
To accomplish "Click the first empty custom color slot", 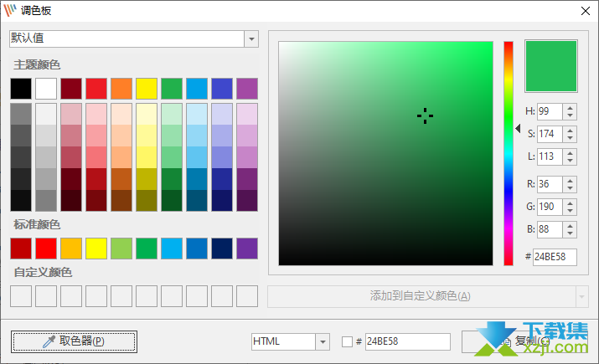I will tap(21, 296).
